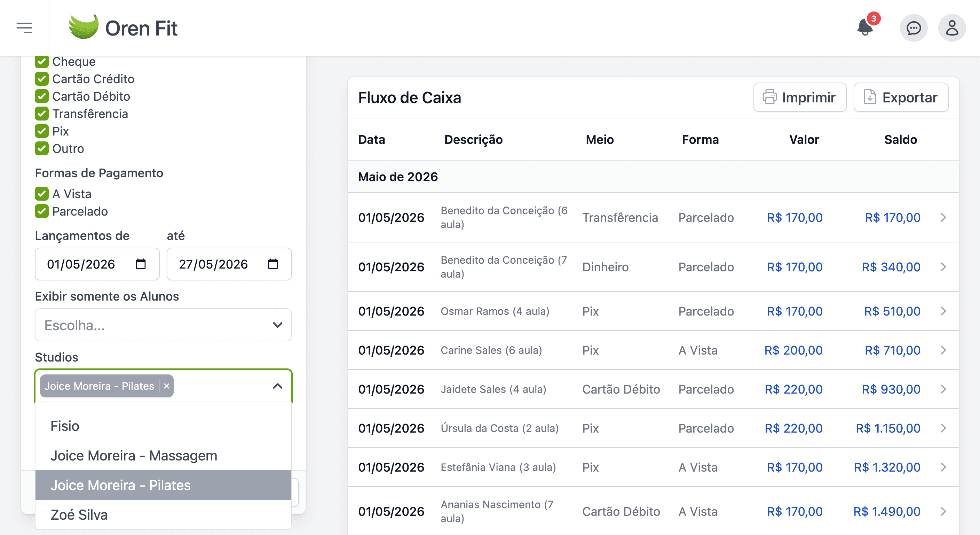Uncheck the Cartão Débito checkbox
This screenshot has width=980, height=535.
coord(42,96)
